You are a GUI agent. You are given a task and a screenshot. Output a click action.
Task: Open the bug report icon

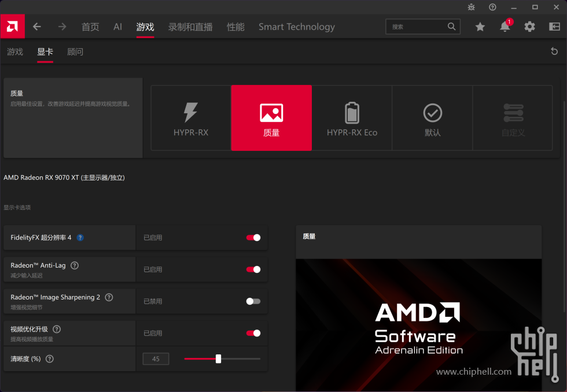click(x=471, y=7)
